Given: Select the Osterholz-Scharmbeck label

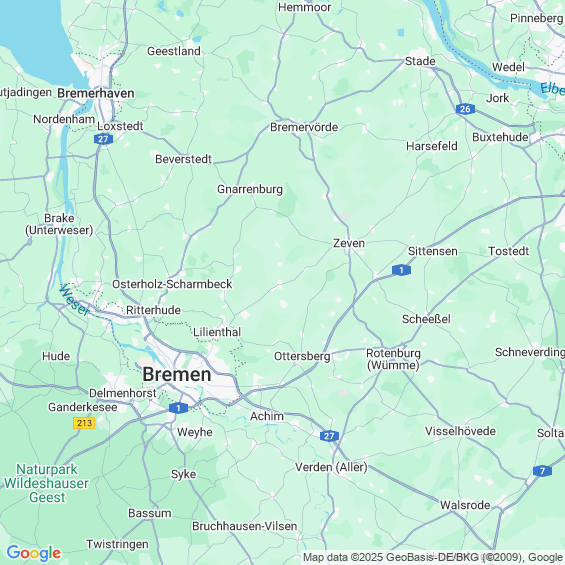Looking at the screenshot, I should [x=172, y=284].
